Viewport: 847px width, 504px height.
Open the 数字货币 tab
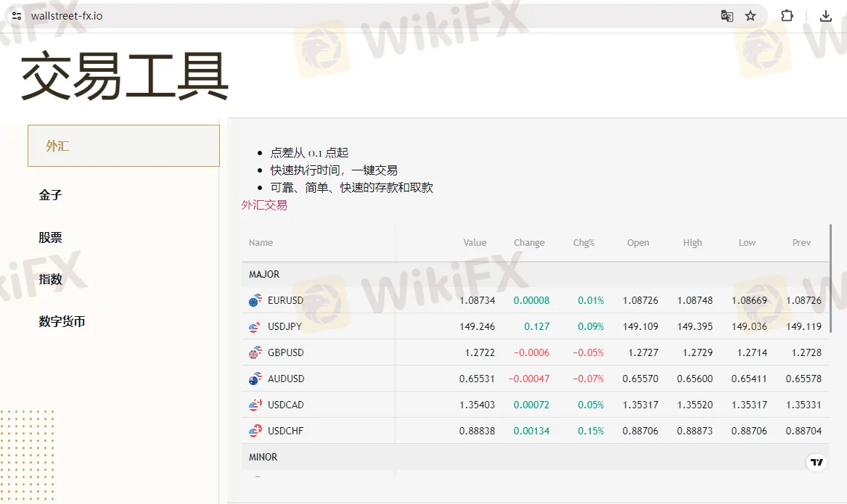62,321
